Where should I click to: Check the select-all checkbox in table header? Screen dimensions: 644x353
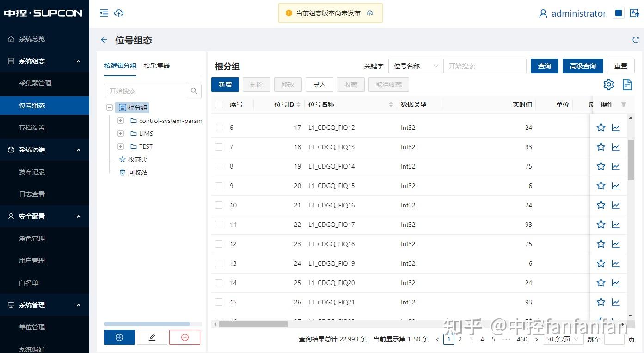click(218, 104)
